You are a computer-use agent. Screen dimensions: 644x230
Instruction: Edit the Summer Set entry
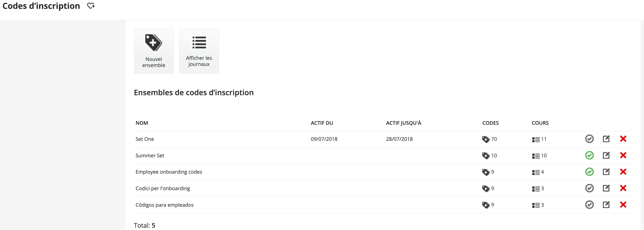pyautogui.click(x=606, y=155)
